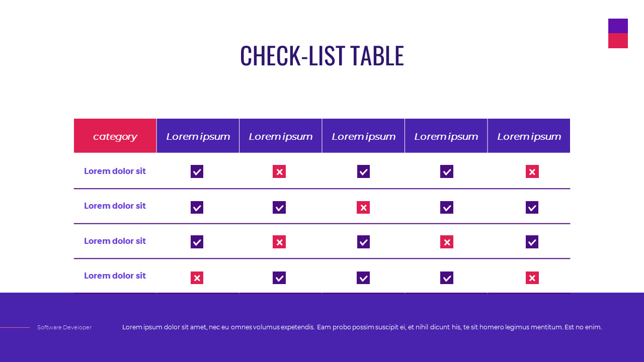
Task: Click the red X in the third row, second Lorem ipsum column
Action: 279,242
